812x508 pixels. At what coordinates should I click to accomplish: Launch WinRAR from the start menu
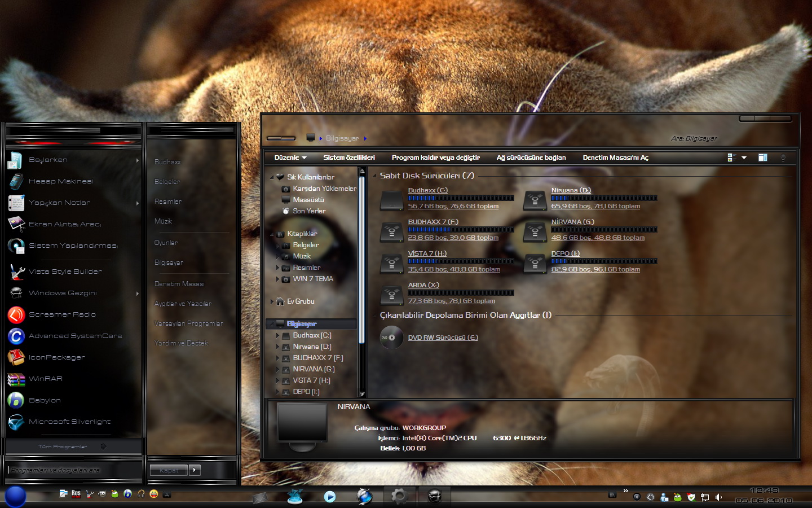point(45,379)
